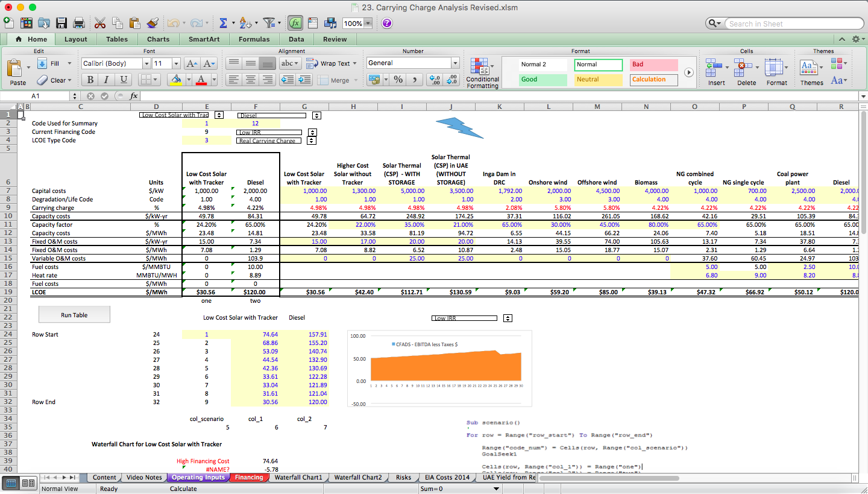Viewport: 868px width, 494px height.
Task: Apply a filter with the funnel icon
Action: (269, 23)
